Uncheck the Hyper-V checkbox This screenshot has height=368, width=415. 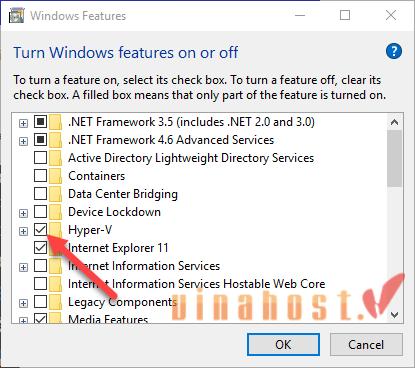(40, 230)
